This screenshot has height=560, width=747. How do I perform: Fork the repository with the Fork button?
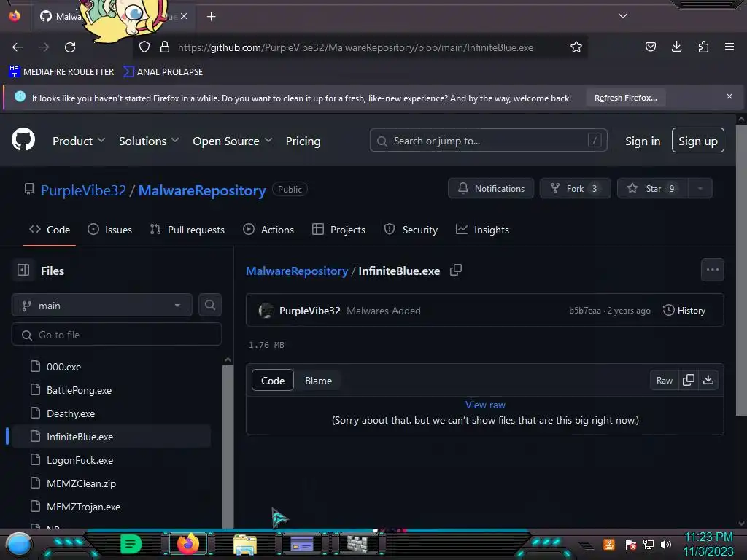pos(575,189)
